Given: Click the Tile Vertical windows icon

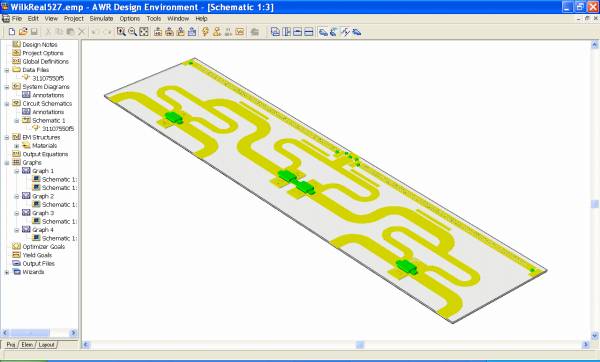Looking at the screenshot, I should 286,32.
